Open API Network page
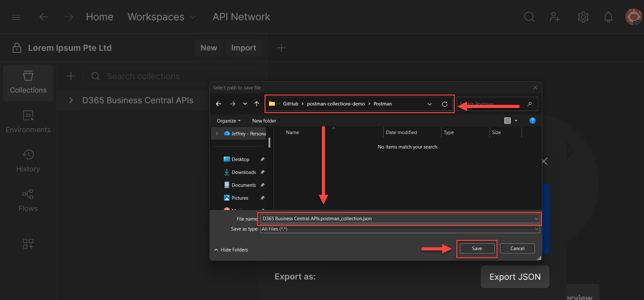 point(241,17)
